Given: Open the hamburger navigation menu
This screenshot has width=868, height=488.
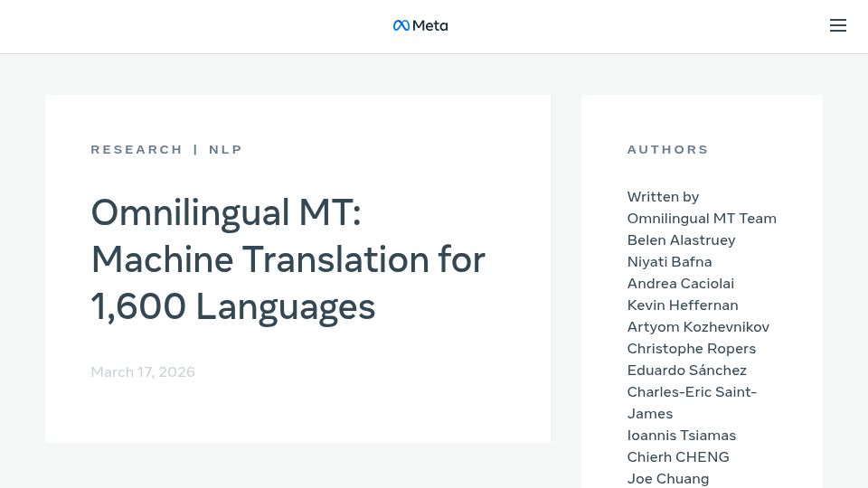Looking at the screenshot, I should 837,25.
